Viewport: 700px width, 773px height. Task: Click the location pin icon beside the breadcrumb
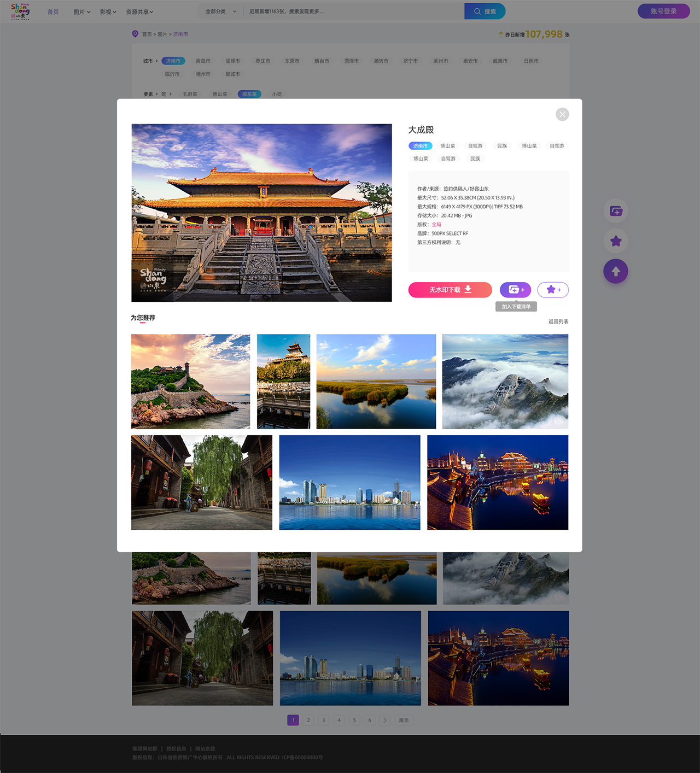click(135, 34)
